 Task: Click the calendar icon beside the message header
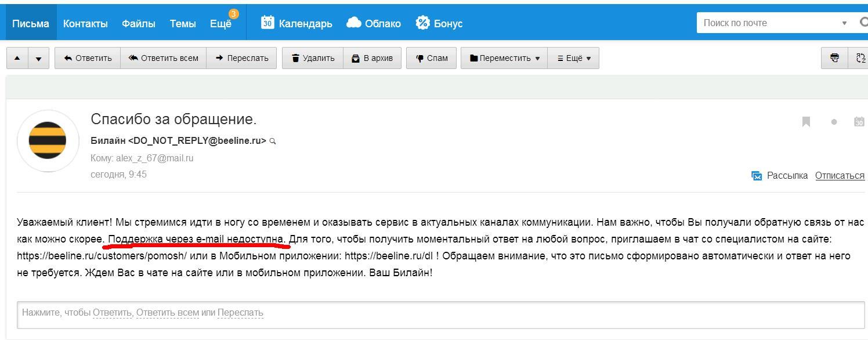point(859,121)
